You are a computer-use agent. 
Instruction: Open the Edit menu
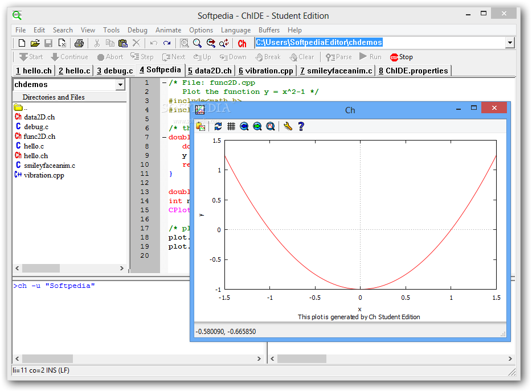point(39,30)
